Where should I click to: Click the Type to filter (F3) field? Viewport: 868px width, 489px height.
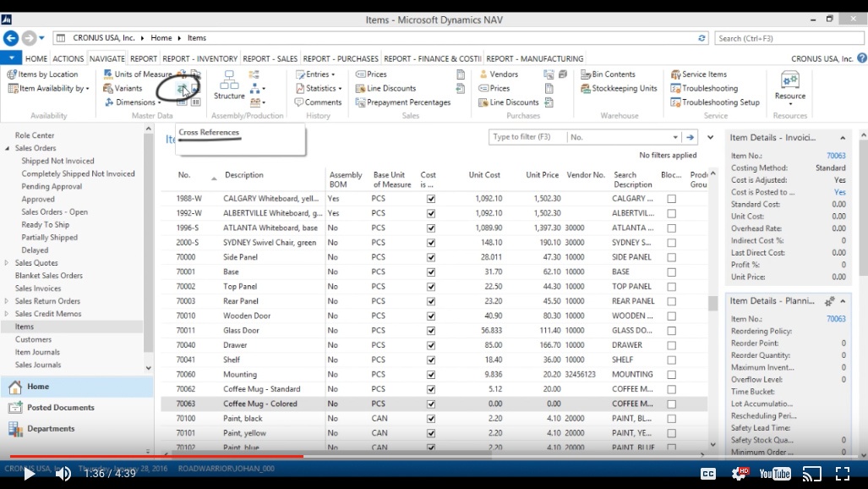[x=527, y=137]
